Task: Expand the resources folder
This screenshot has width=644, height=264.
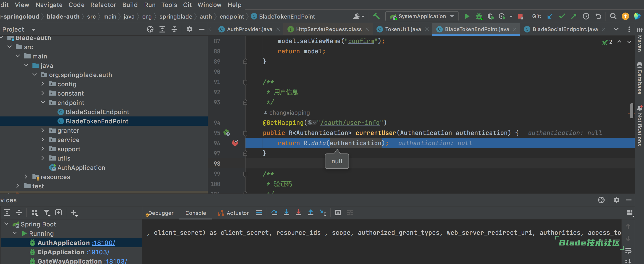Action: click(x=26, y=177)
